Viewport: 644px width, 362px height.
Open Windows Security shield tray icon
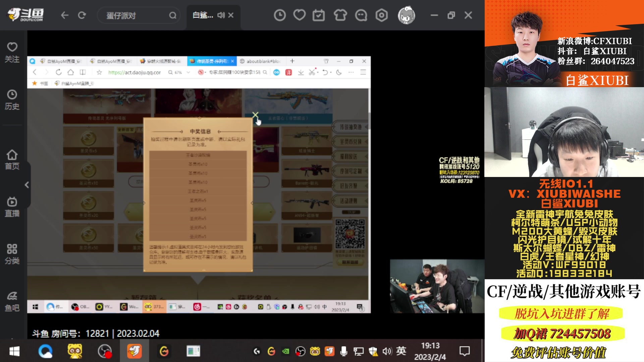click(x=373, y=351)
